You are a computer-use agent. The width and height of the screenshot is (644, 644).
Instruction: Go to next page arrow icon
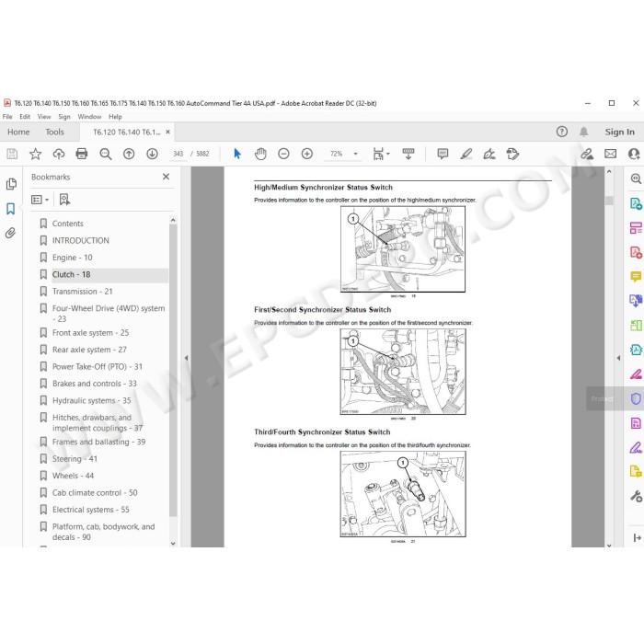point(152,154)
